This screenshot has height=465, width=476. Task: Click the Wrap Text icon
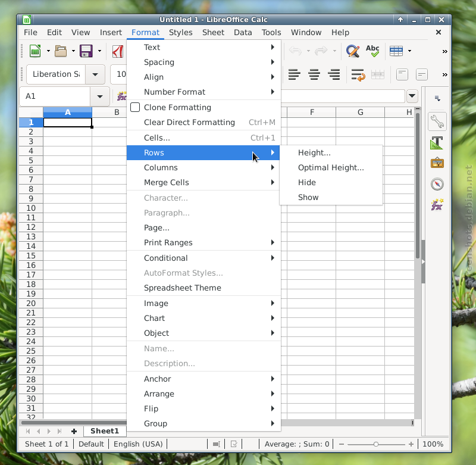358,74
